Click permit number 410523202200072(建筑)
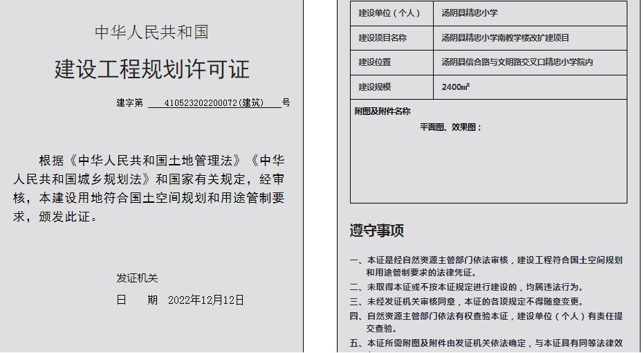644x353 pixels. (214, 102)
